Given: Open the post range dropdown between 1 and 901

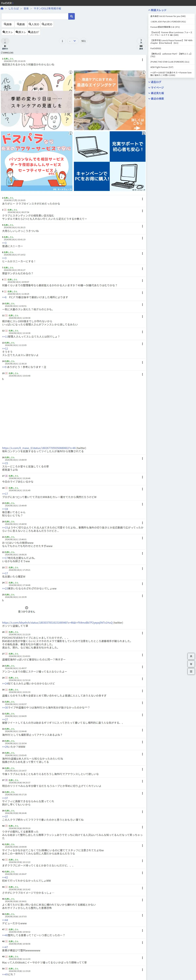Looking at the screenshot, I should pos(72,41).
